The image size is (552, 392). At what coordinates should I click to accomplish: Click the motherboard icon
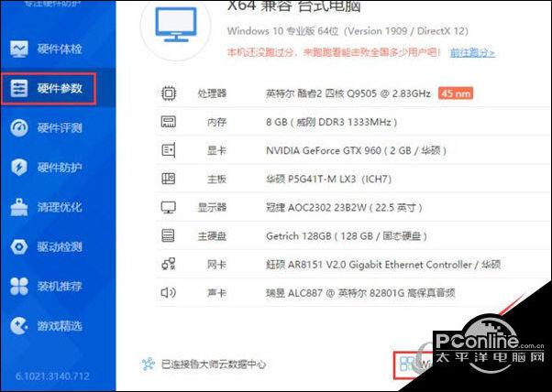(169, 179)
